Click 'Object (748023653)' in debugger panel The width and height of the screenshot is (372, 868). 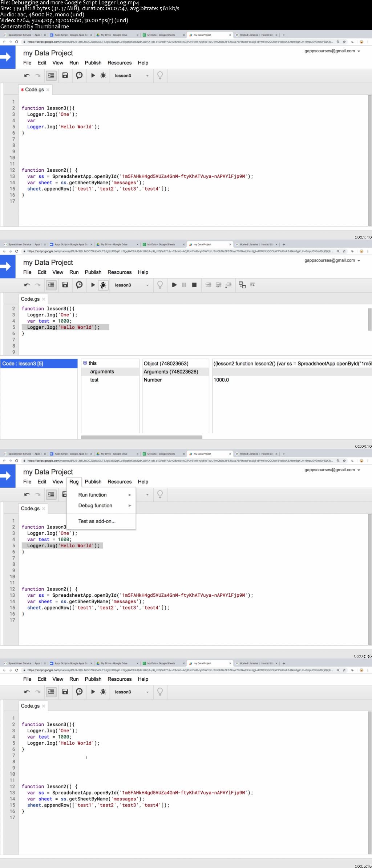pyautogui.click(x=166, y=364)
